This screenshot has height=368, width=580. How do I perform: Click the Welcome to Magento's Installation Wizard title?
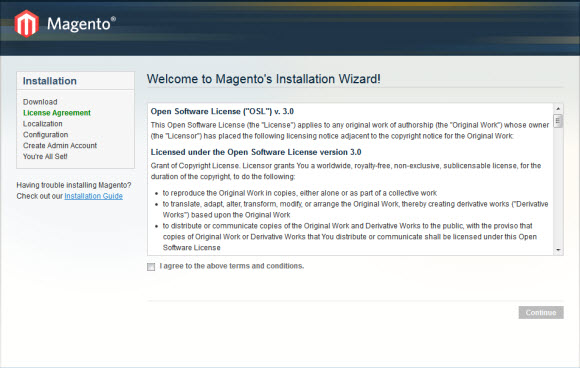(263, 79)
